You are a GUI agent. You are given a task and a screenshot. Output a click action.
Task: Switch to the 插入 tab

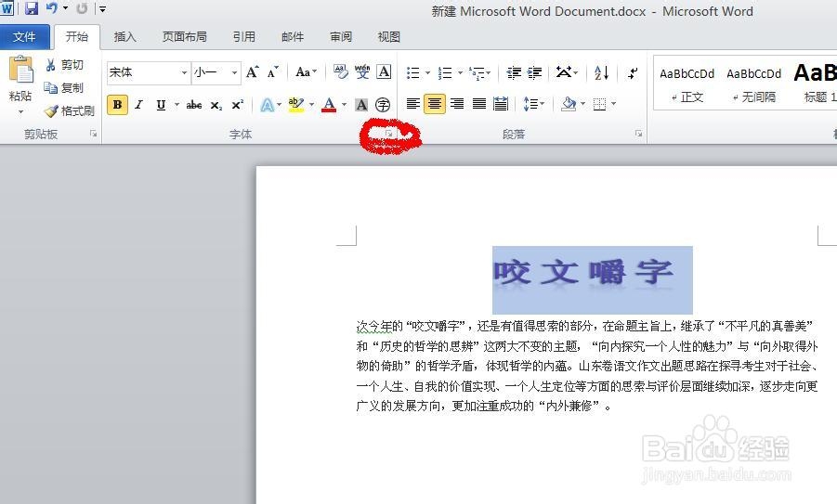click(124, 37)
